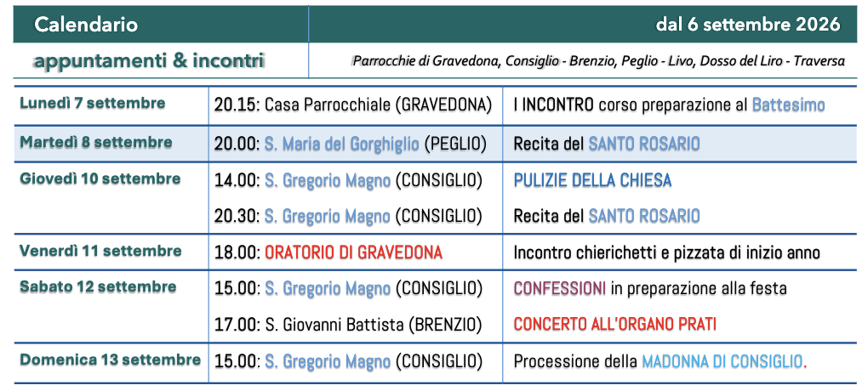Open PULIZIE DELLA CHIESA entry
Screen dimensions: 868x391
point(592,180)
